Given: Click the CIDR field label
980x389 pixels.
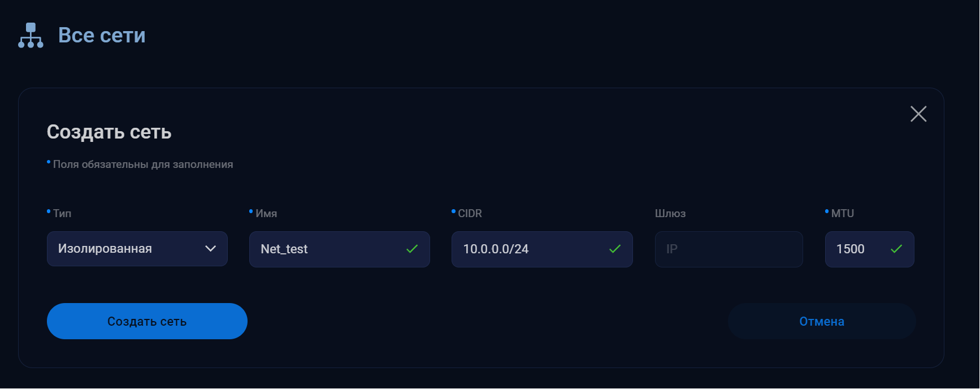Looking at the screenshot, I should [x=470, y=213].
